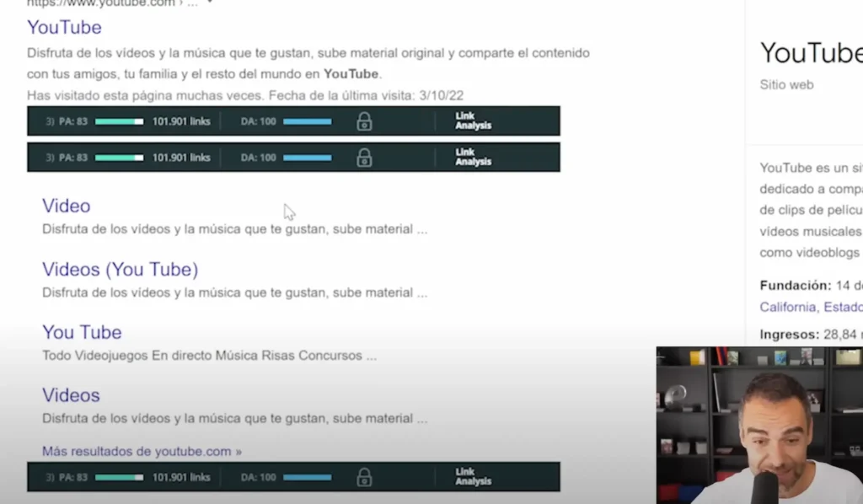
Task: Click '101.901 links' in MozBar below Más resultados
Action: (181, 477)
